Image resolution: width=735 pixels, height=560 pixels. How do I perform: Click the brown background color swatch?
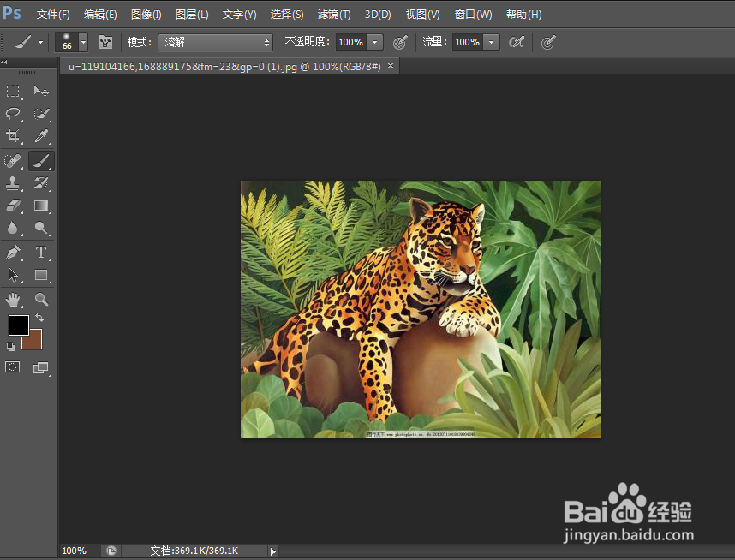coord(35,343)
